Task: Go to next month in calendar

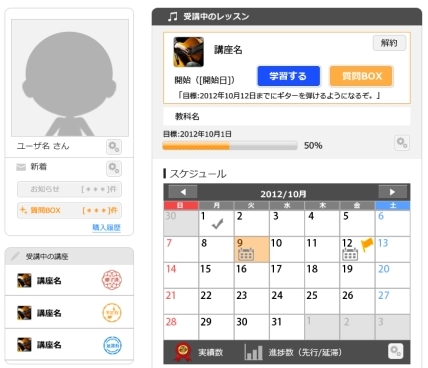Action: (x=392, y=192)
